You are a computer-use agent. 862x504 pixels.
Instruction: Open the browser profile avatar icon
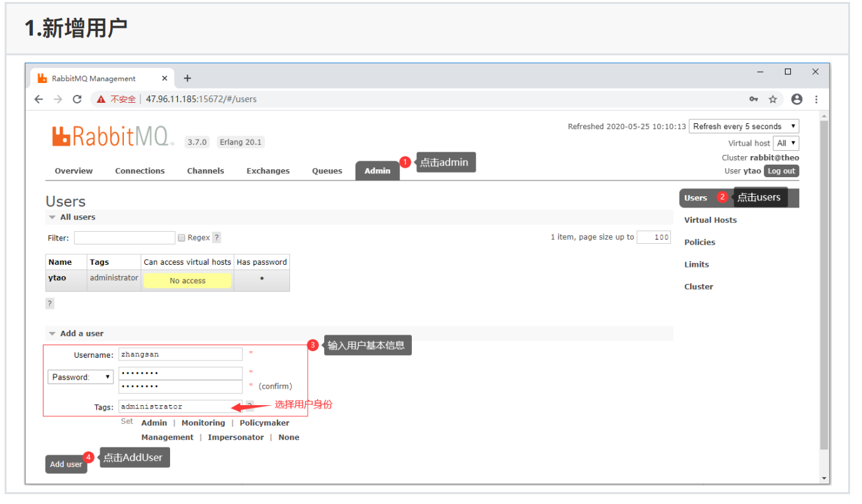click(x=797, y=99)
